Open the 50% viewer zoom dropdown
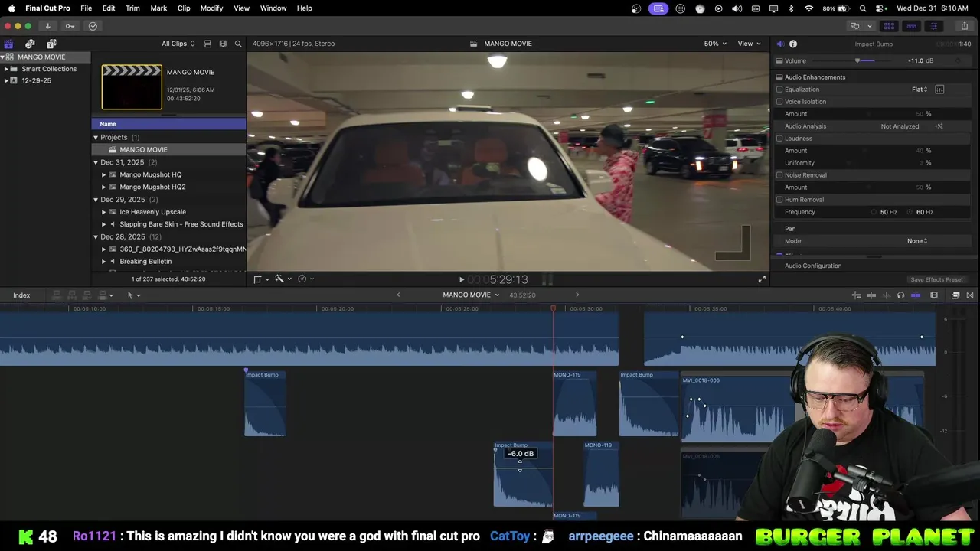980x551 pixels. 715,44
